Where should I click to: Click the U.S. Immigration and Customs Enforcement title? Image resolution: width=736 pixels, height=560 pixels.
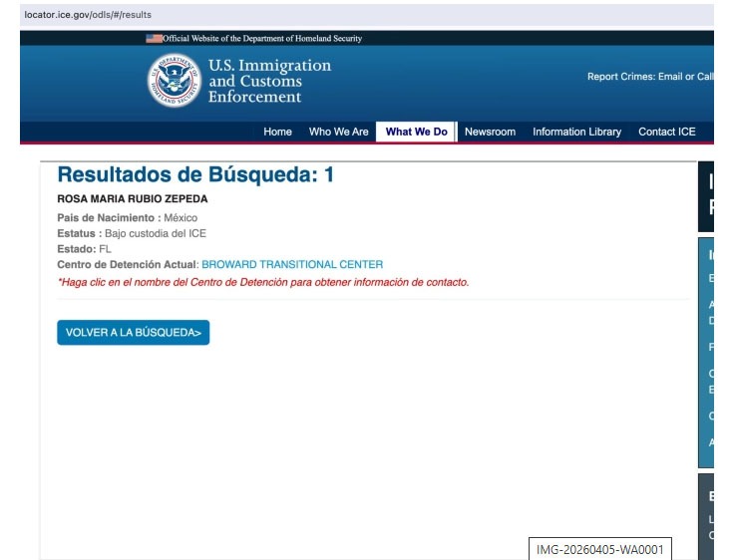(x=268, y=82)
